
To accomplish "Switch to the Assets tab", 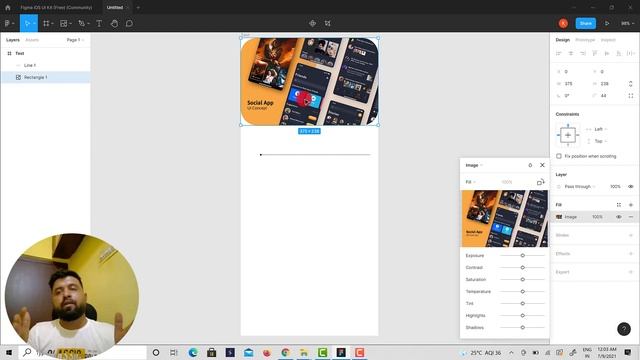I will point(32,40).
